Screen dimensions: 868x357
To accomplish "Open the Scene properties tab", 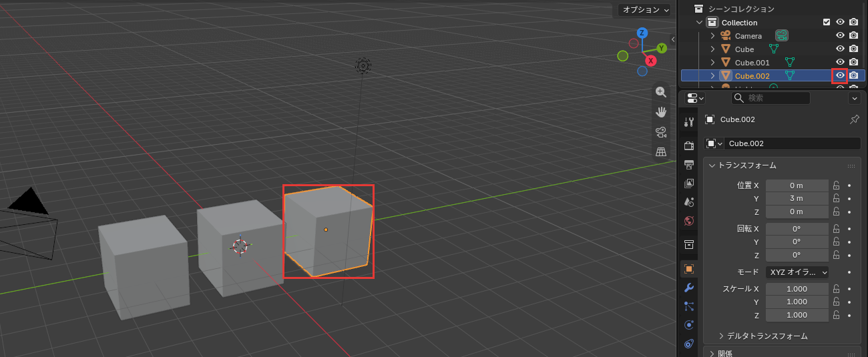I will (x=690, y=201).
